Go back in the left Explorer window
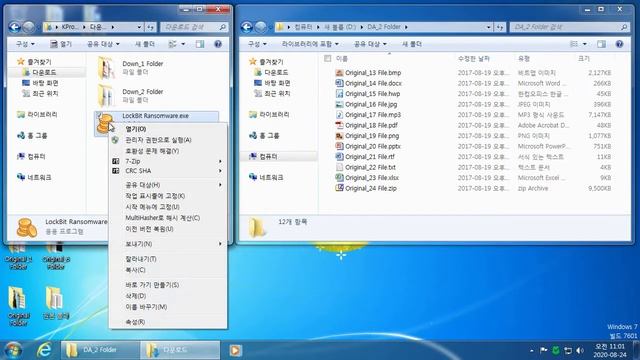Viewport: 640px width, 360px height. 15,27
